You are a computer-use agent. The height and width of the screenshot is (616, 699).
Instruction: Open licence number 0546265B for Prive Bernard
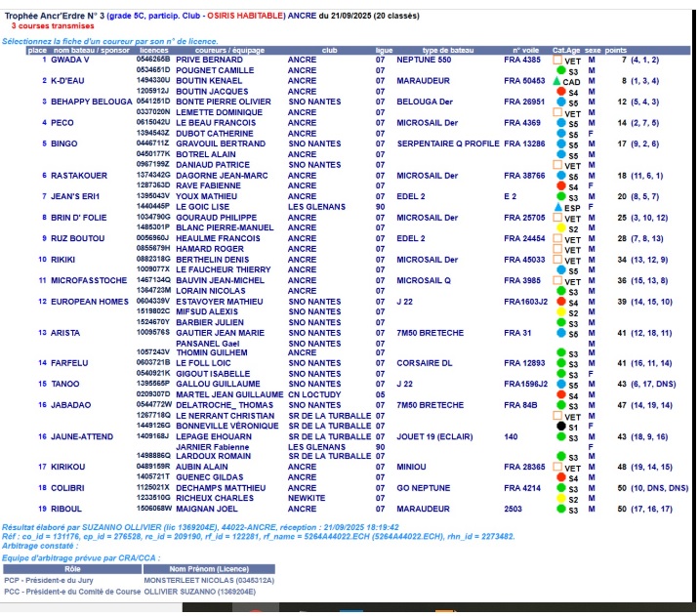[x=154, y=60]
